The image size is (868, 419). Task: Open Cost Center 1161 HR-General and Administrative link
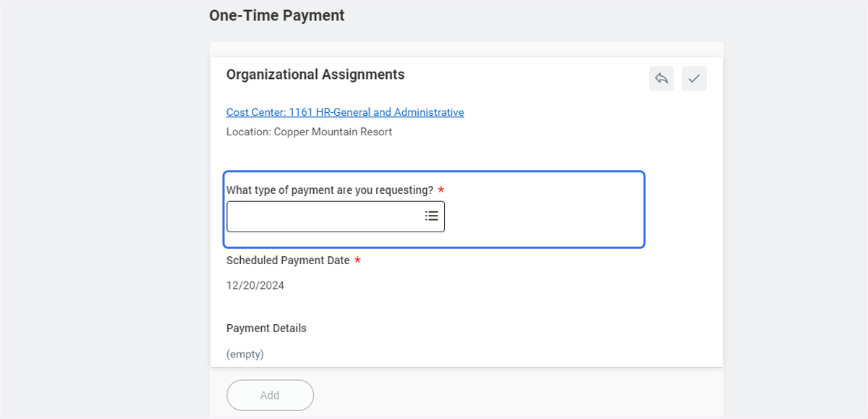[x=345, y=112]
